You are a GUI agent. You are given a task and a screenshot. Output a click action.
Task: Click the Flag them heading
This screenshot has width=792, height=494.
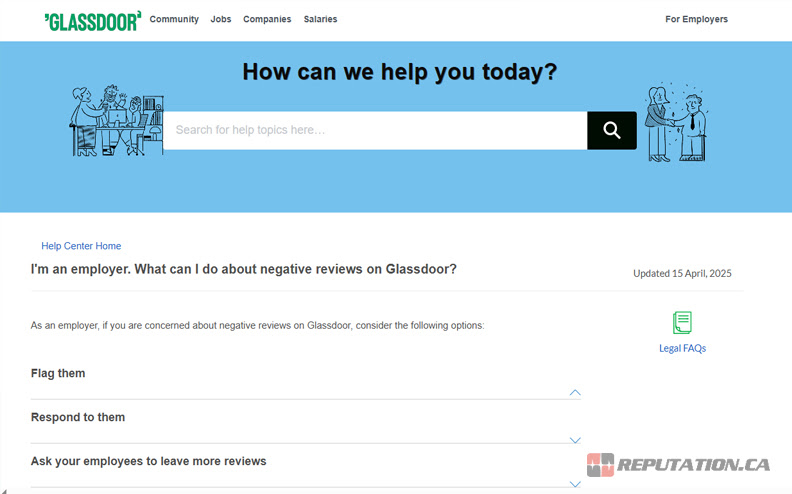tap(58, 373)
